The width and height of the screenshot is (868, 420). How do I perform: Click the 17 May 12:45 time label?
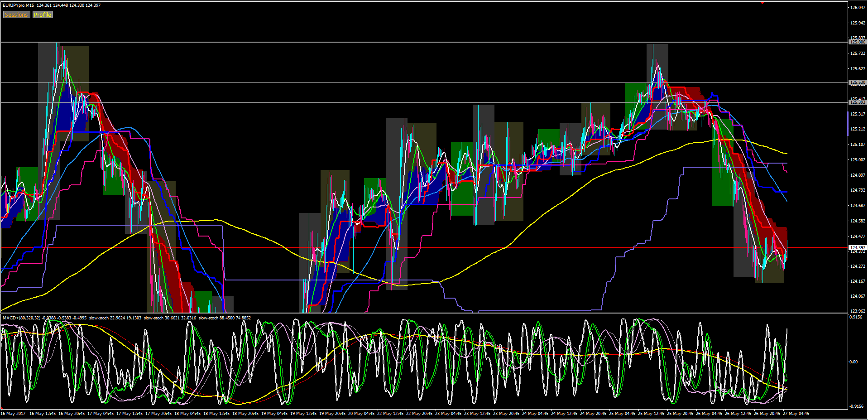point(129,414)
